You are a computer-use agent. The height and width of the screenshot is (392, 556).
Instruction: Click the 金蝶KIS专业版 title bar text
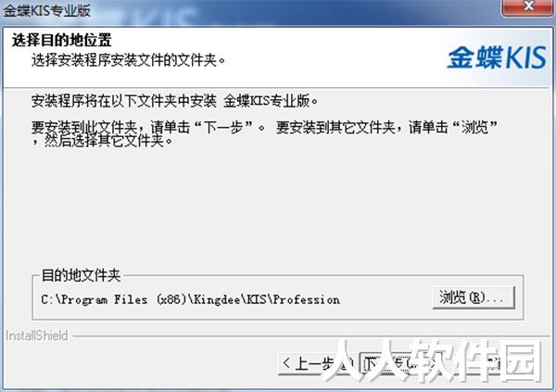[47, 10]
